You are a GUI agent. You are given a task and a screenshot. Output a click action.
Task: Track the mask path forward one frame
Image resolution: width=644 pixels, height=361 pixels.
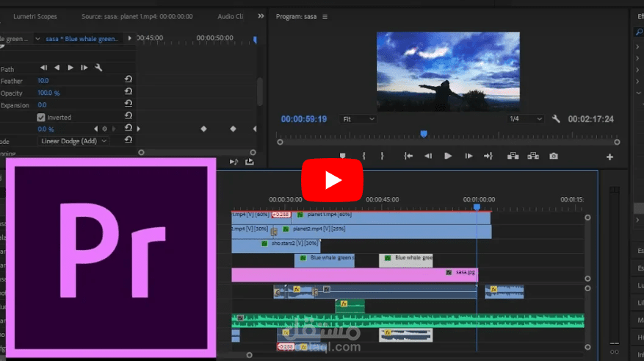point(84,68)
